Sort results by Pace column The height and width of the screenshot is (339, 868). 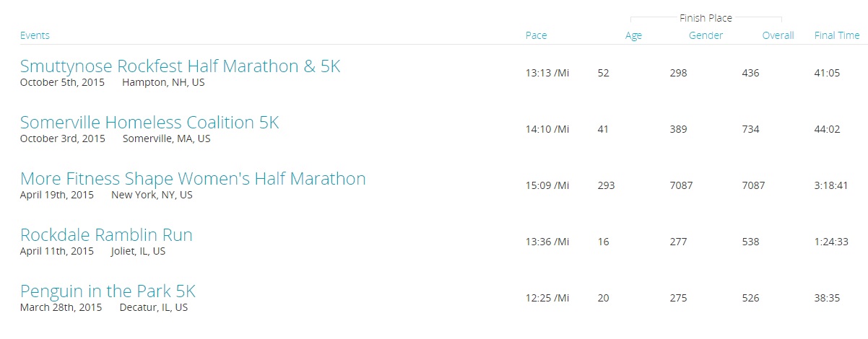pyautogui.click(x=536, y=35)
